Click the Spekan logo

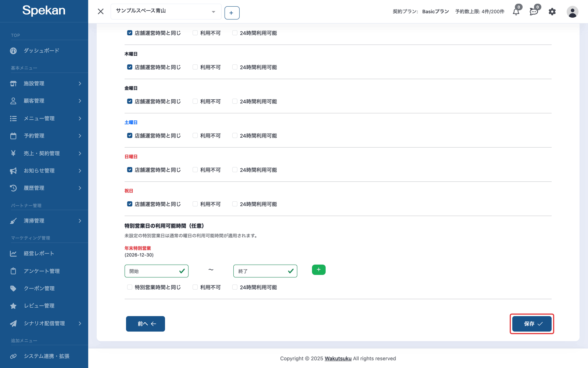point(44,11)
